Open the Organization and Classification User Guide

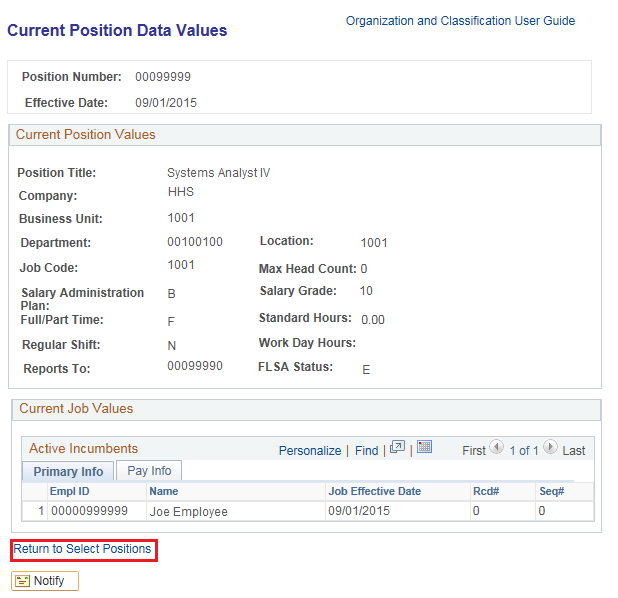460,21
